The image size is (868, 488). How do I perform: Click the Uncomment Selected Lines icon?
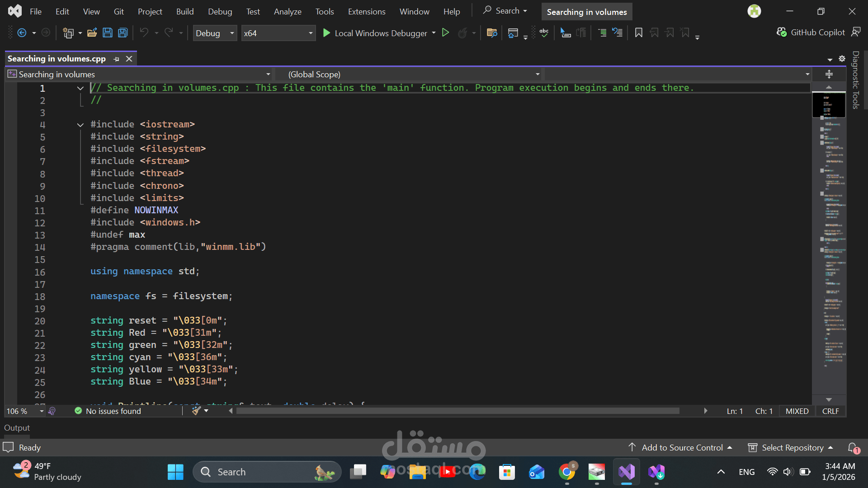[618, 33]
